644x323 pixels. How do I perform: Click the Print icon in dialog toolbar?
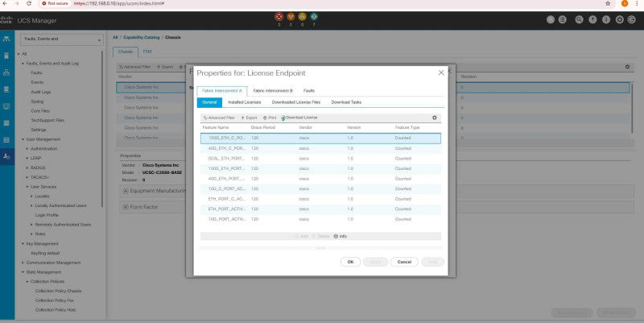tap(266, 118)
